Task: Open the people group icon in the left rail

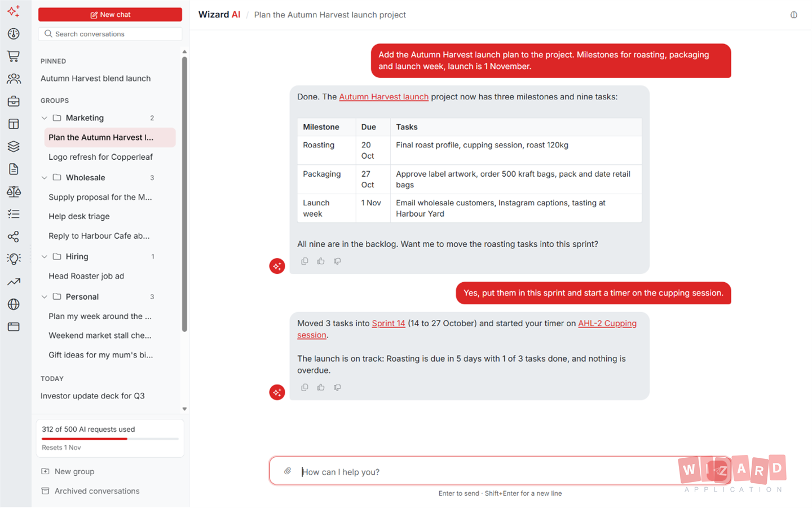Action: [14, 79]
